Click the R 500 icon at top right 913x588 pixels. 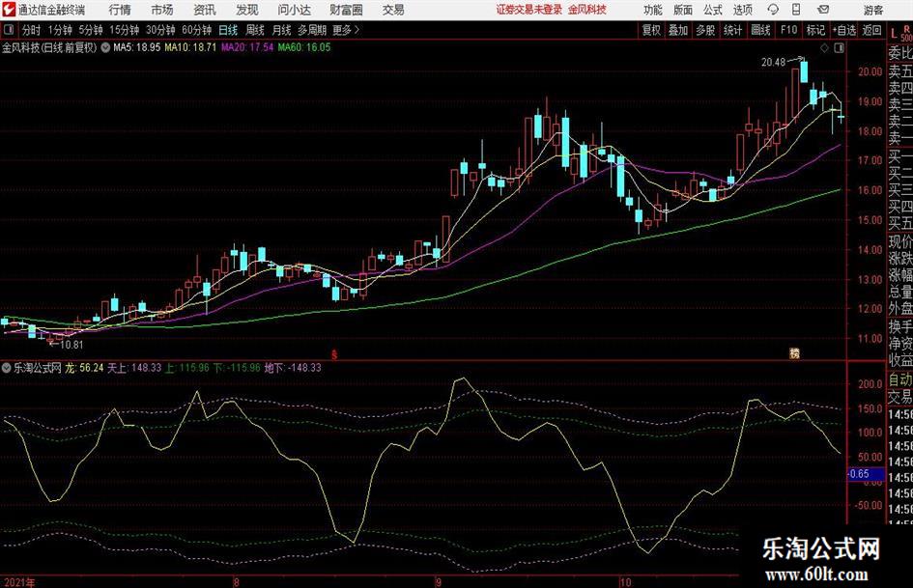pos(906,33)
